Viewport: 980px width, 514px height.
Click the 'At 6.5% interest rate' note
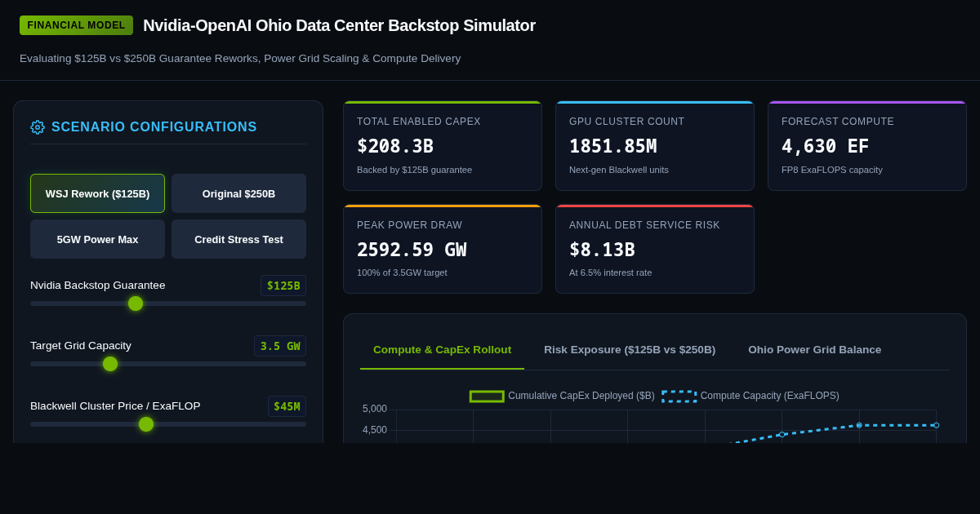point(611,273)
